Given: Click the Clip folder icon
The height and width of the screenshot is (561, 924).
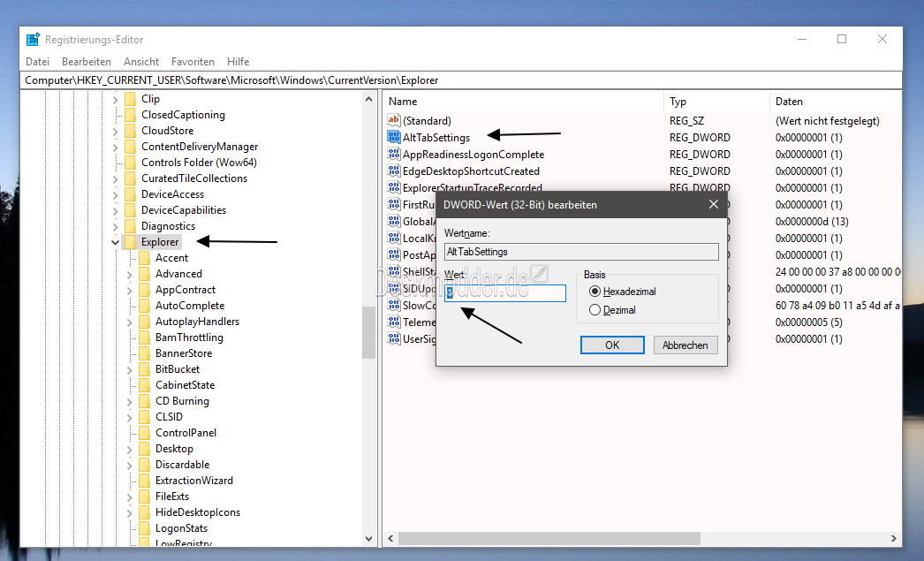Looking at the screenshot, I should (130, 98).
